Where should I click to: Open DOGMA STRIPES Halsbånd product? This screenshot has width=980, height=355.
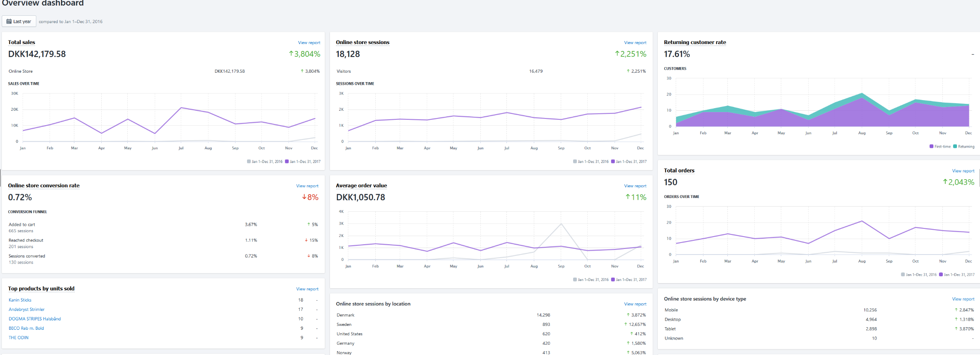coord(35,319)
